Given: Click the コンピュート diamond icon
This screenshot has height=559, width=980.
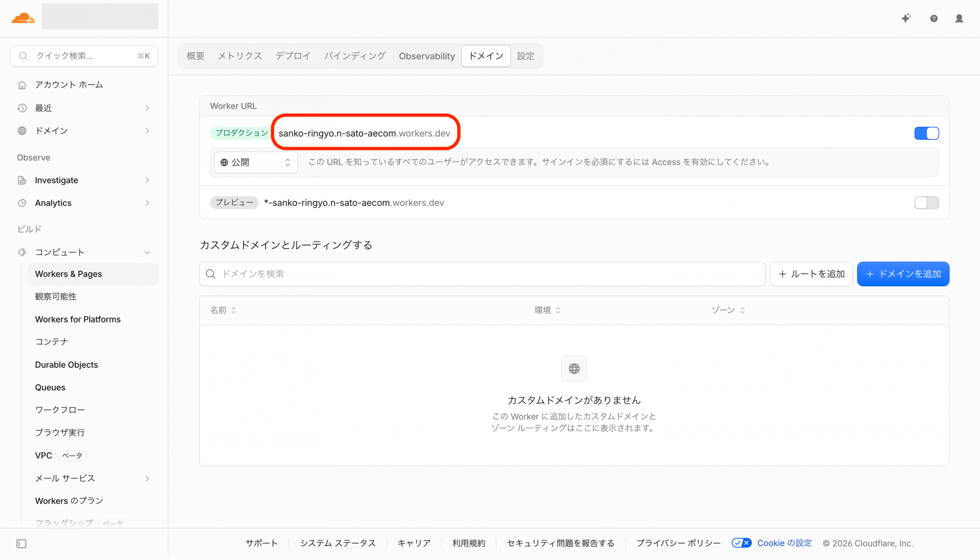Looking at the screenshot, I should click(22, 252).
